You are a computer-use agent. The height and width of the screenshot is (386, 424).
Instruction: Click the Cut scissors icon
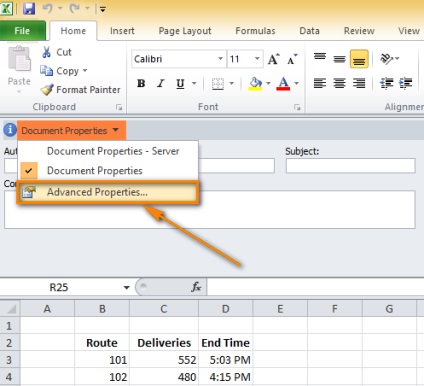pos(47,52)
